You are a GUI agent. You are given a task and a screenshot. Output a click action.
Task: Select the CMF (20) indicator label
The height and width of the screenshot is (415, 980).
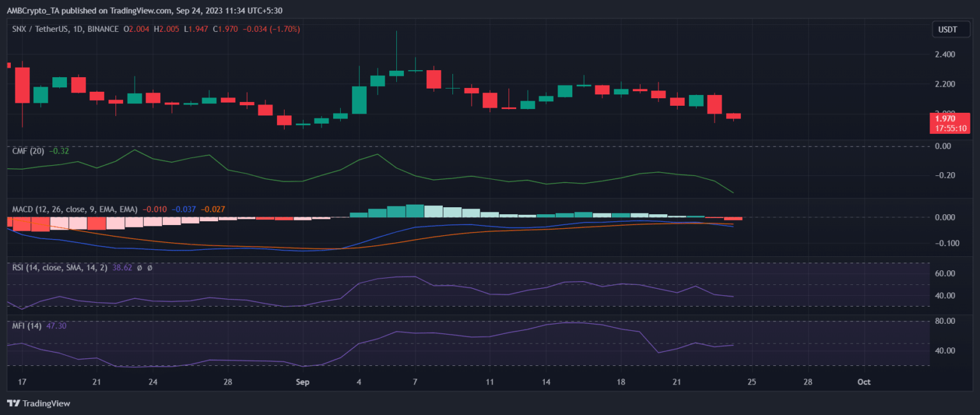(28, 151)
